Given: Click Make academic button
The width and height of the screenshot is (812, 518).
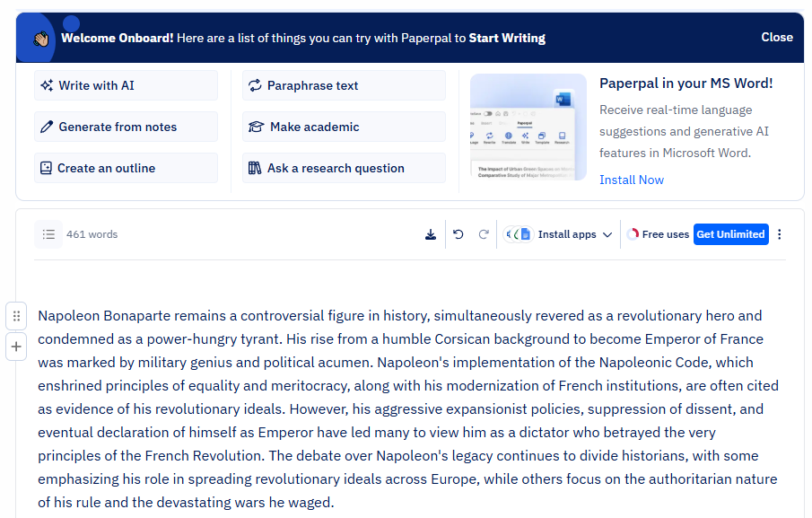Looking at the screenshot, I should pos(344,127).
